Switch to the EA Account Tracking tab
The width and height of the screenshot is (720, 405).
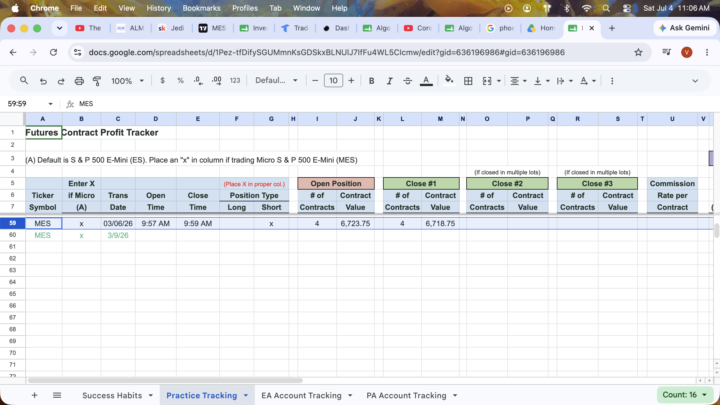(x=301, y=395)
